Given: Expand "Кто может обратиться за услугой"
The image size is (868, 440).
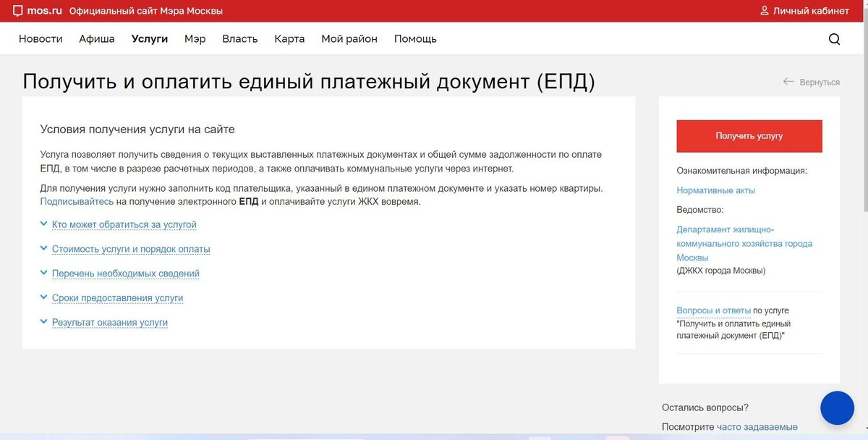Looking at the screenshot, I should (123, 224).
